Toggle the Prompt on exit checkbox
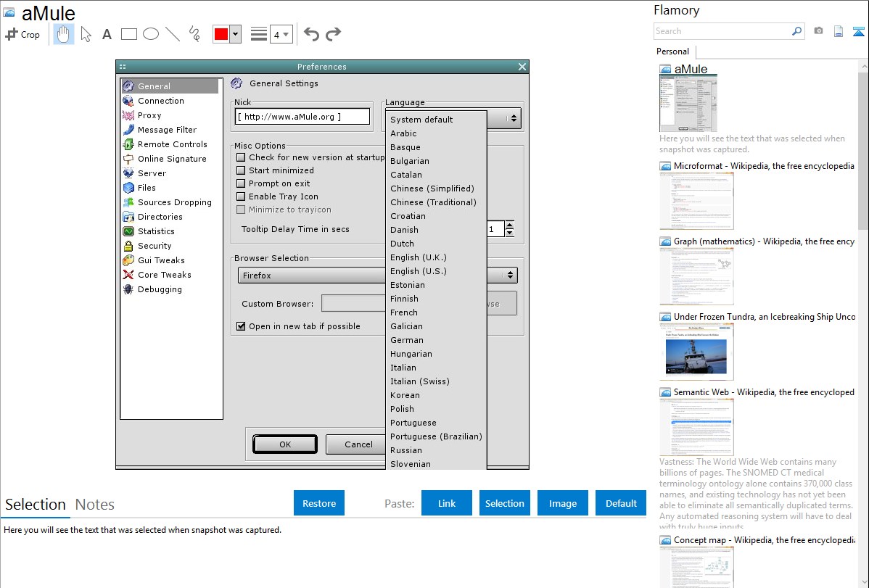Viewport: 869px width, 588px height. click(241, 183)
